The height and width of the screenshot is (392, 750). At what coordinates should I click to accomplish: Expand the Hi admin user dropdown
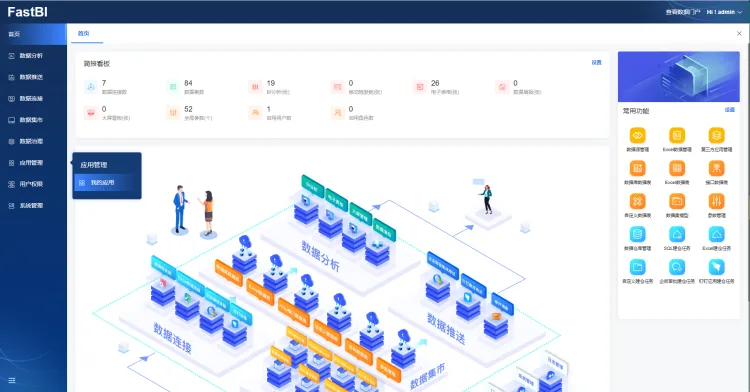point(724,12)
